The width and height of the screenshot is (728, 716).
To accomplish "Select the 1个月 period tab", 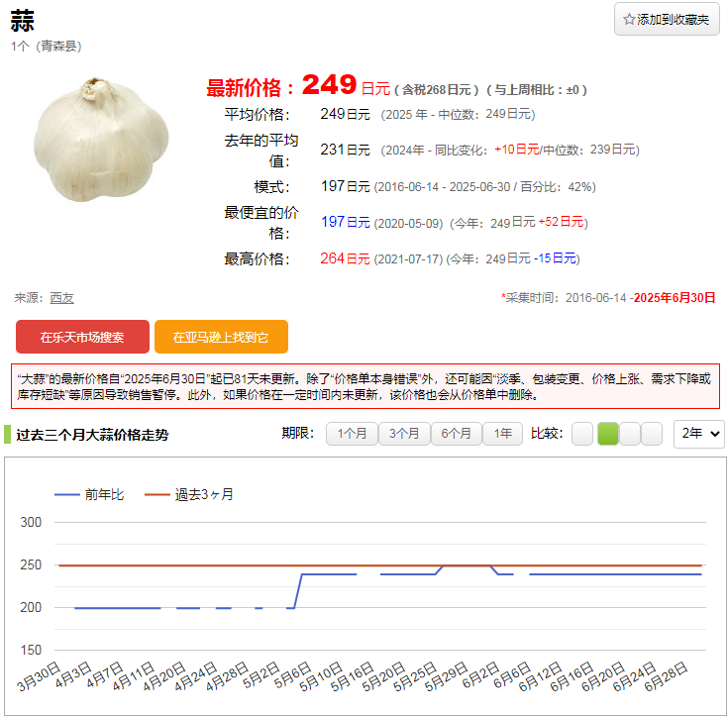I will [x=353, y=434].
